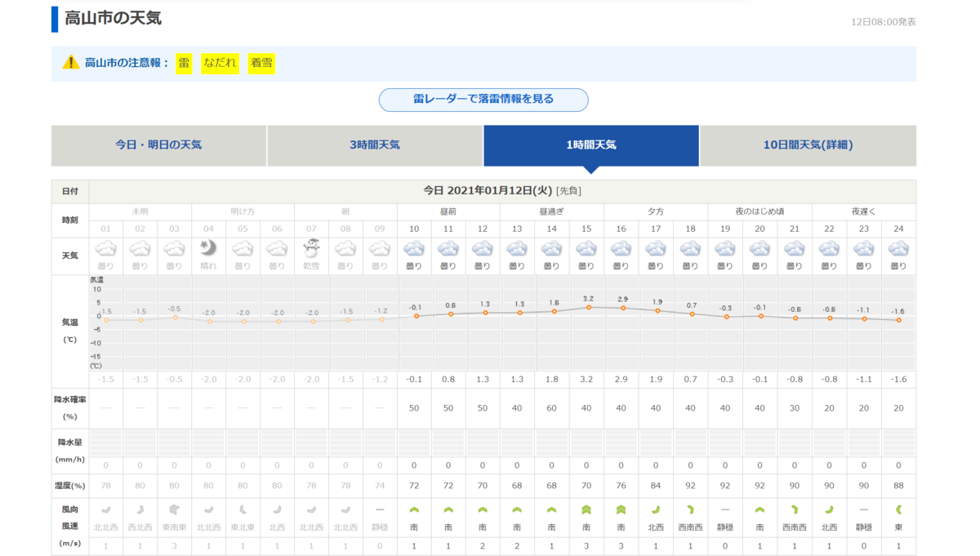Screen dimensions: 980x556
Task: Click the 雷 thunder advisory label
Action: point(183,63)
